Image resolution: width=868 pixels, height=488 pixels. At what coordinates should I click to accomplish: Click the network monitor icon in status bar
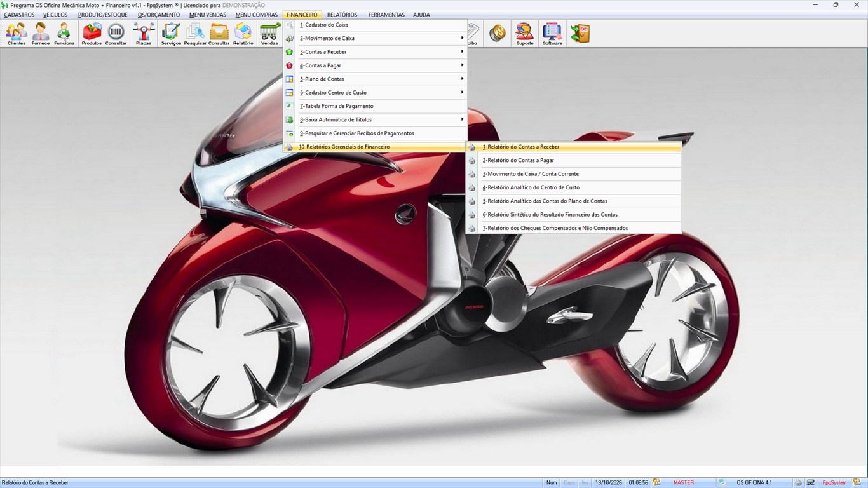tap(811, 482)
